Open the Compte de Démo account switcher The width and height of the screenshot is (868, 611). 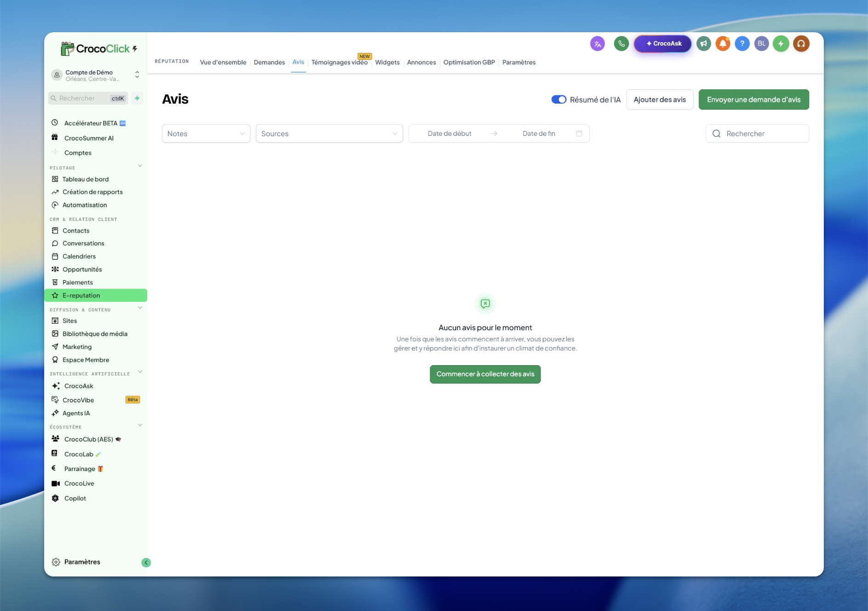96,76
